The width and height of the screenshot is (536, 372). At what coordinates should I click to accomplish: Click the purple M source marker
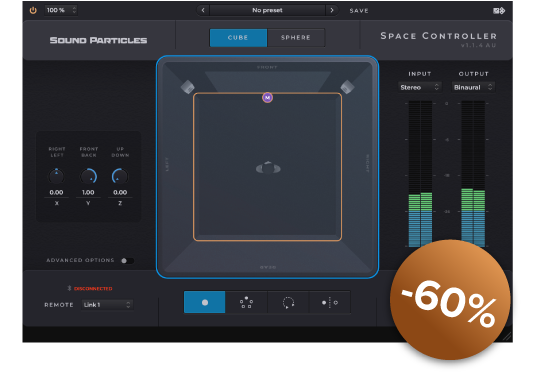tap(267, 98)
